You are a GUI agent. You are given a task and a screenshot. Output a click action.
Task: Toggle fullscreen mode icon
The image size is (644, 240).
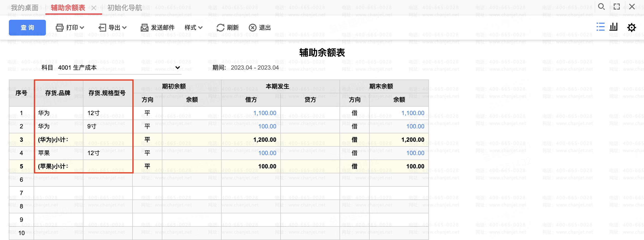click(x=617, y=7)
